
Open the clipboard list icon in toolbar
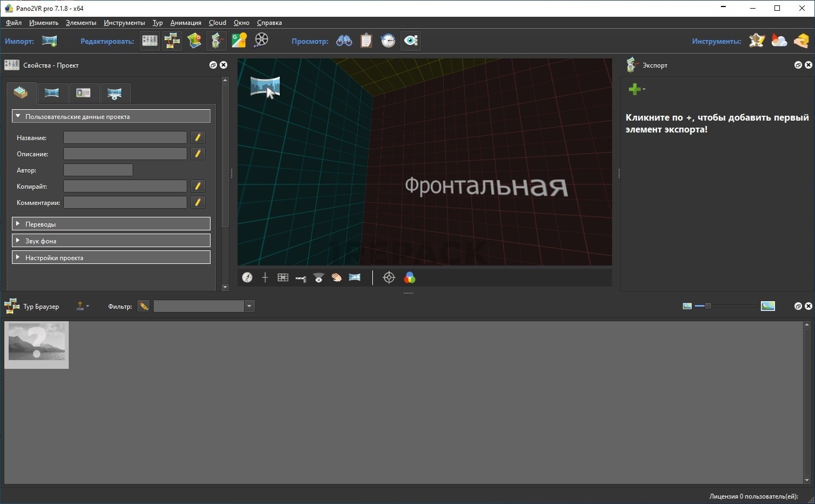pos(366,41)
